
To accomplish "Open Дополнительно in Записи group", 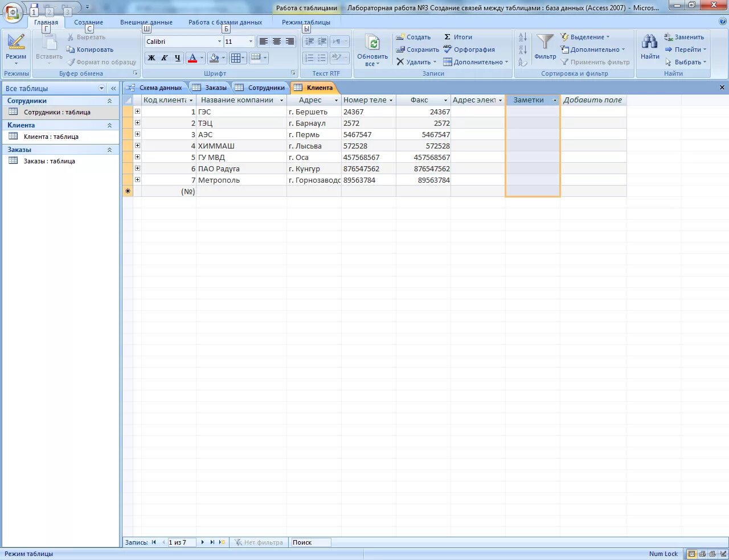I will (x=476, y=62).
